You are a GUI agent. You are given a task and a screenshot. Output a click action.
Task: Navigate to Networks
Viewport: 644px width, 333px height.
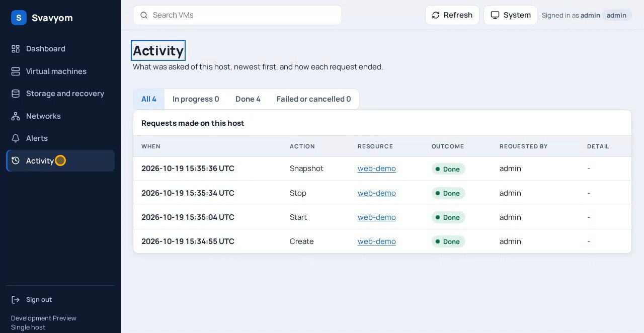60,116
